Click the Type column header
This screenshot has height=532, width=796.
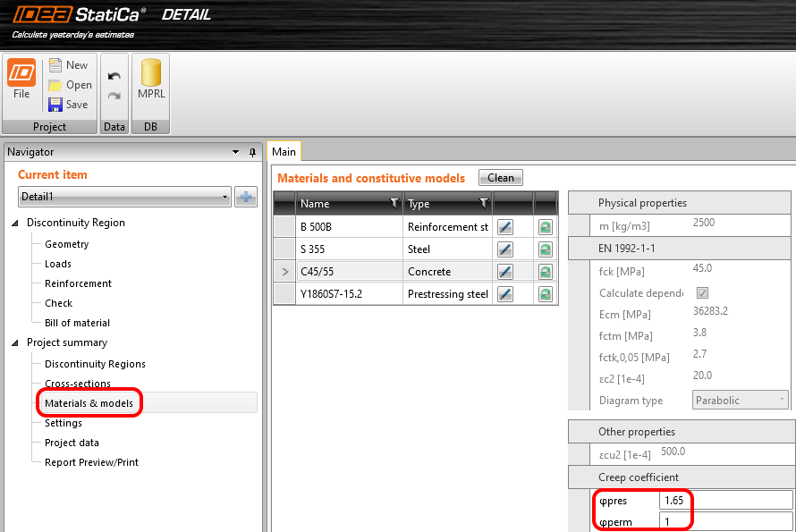448,204
